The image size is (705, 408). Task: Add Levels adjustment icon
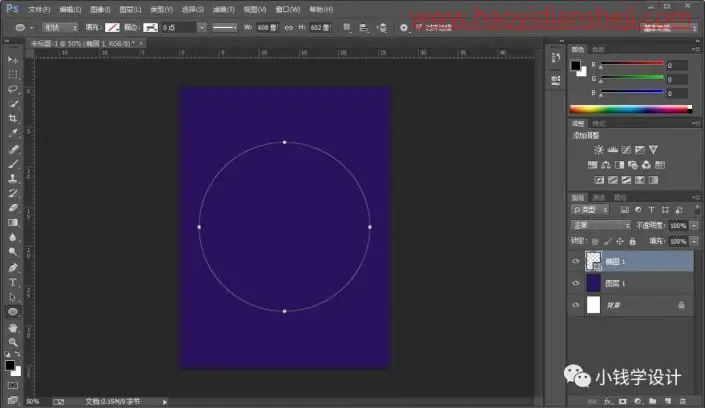pos(612,150)
